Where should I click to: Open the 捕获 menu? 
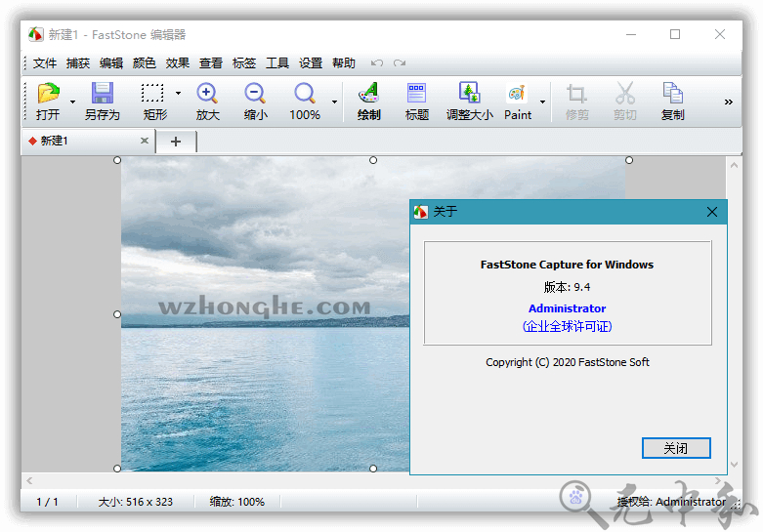pos(78,63)
